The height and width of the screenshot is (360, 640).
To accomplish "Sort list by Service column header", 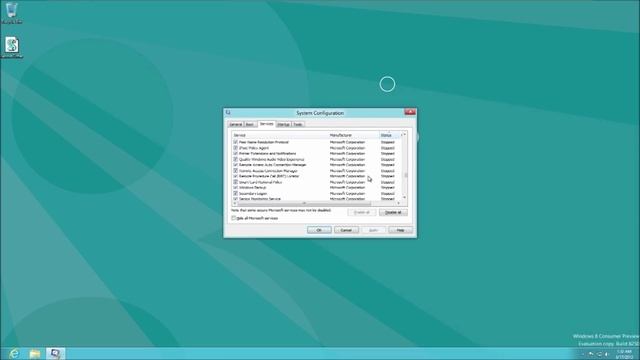I will click(x=280, y=135).
